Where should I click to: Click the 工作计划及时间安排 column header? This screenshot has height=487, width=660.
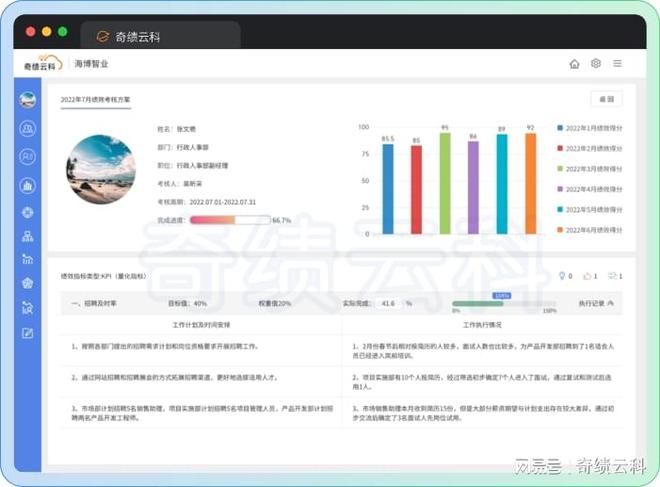point(201,325)
